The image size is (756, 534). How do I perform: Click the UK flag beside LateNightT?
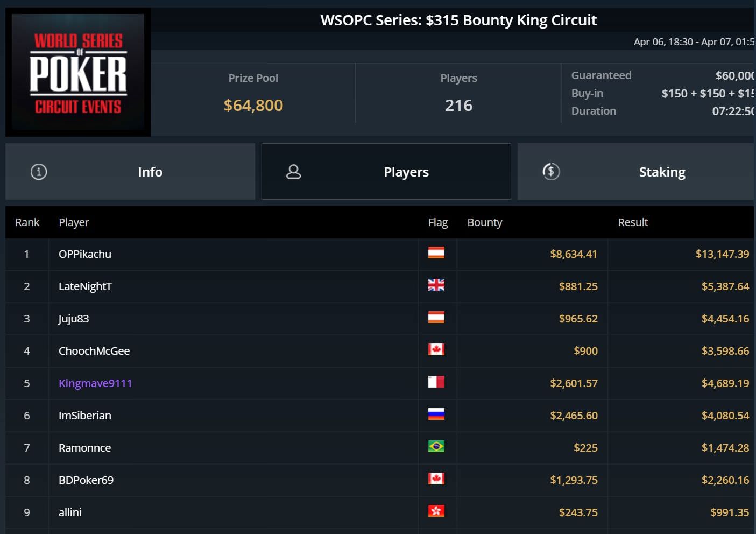[436, 285]
